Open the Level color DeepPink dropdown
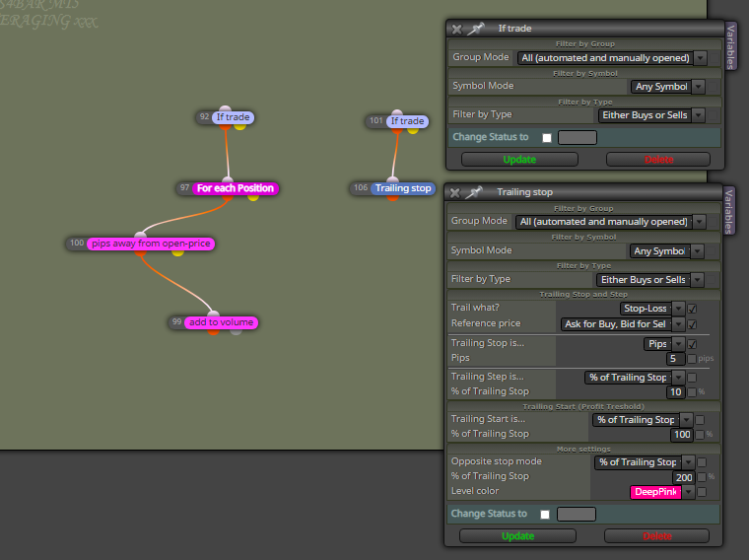Image resolution: width=749 pixels, height=560 pixels. [x=688, y=492]
